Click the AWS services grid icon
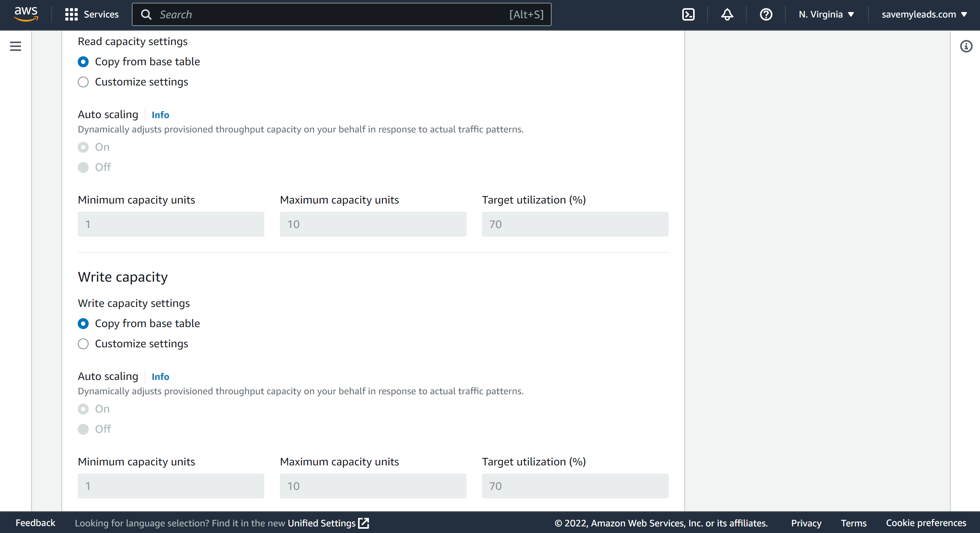 coord(70,14)
